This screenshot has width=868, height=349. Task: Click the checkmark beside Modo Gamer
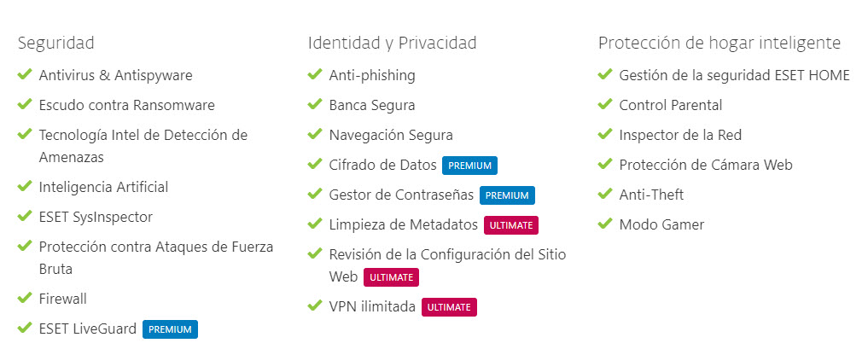604,224
